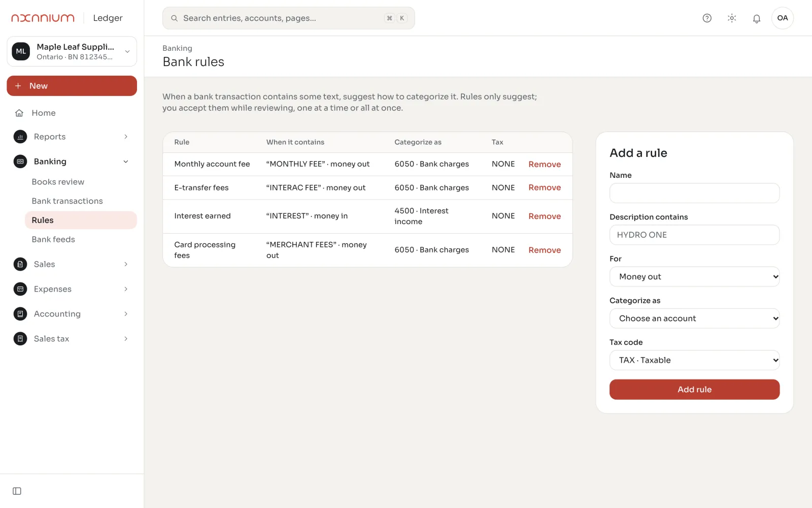
Task: Toggle the light/dark theme sun icon
Action: click(732, 18)
